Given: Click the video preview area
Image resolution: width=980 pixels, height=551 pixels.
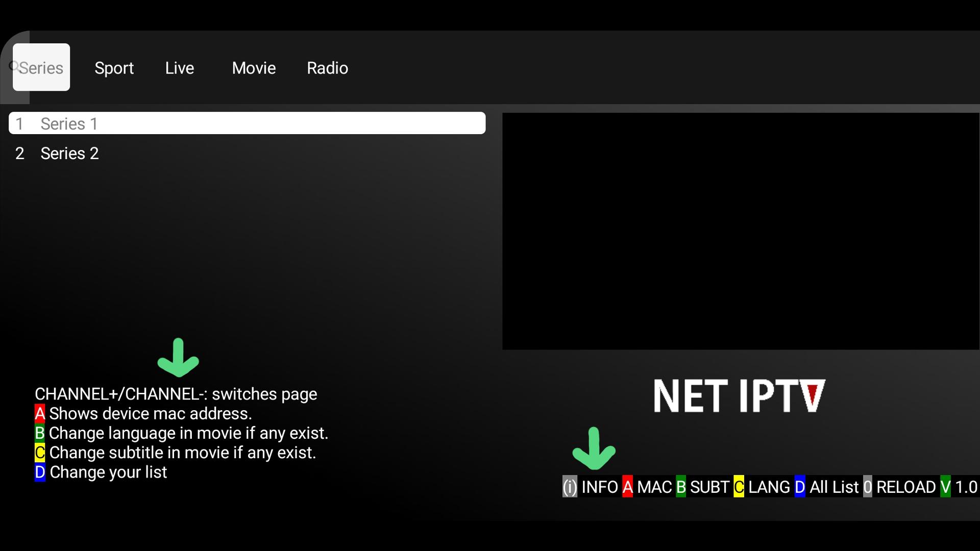Looking at the screenshot, I should tap(741, 231).
